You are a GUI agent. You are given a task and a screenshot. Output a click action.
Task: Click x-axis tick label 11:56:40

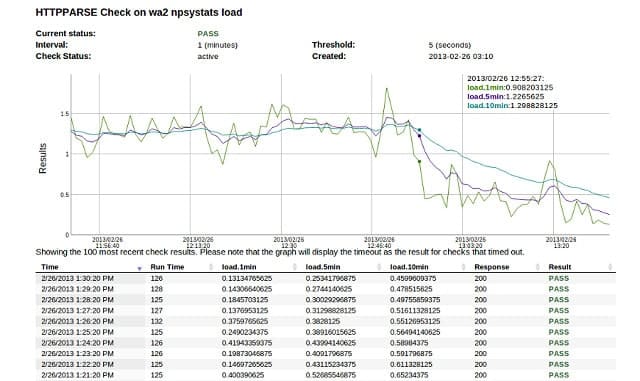pyautogui.click(x=107, y=246)
